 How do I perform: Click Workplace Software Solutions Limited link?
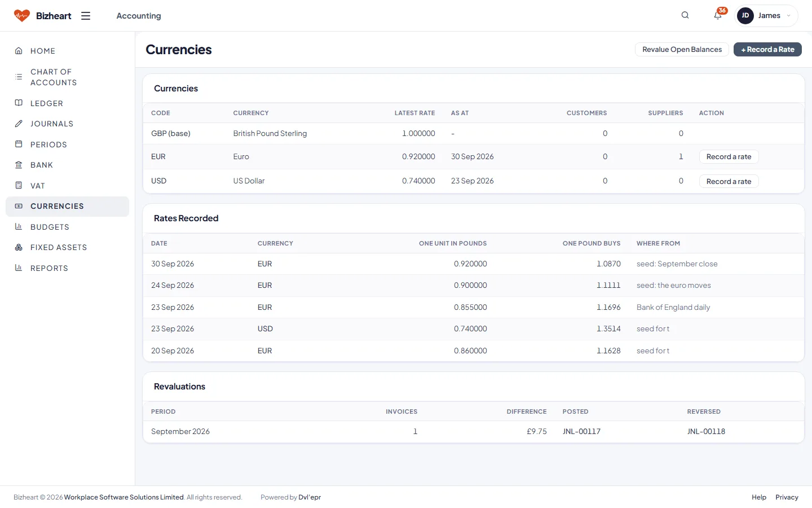pos(124,497)
